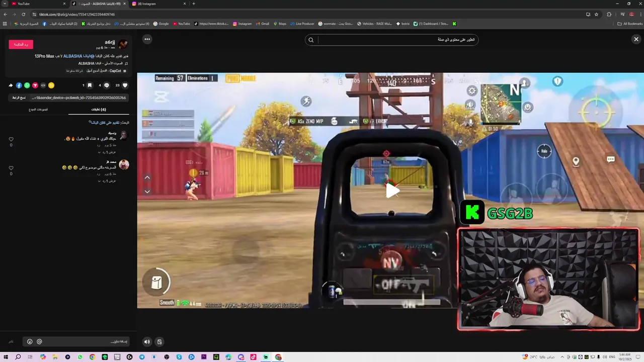Share video to WhatsApp
This screenshot has width=644, height=362.
[27, 85]
